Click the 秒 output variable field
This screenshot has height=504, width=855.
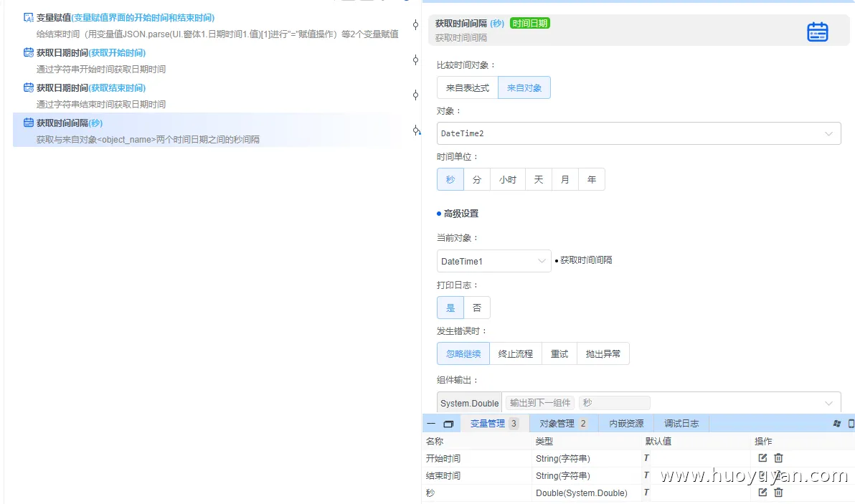point(614,403)
